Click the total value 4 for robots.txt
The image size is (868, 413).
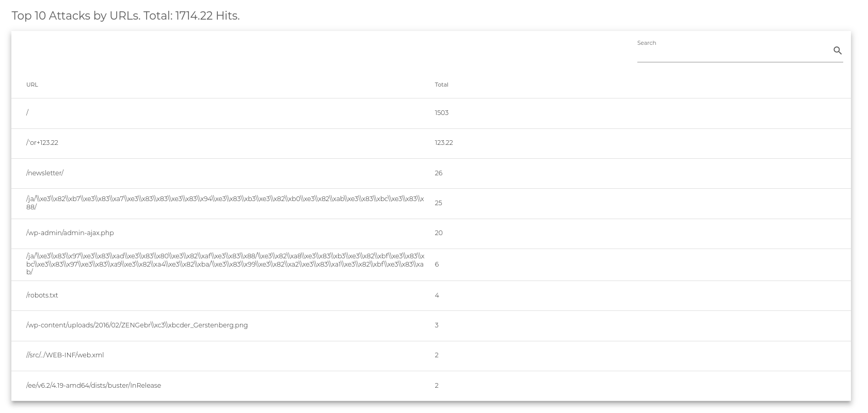coord(437,295)
